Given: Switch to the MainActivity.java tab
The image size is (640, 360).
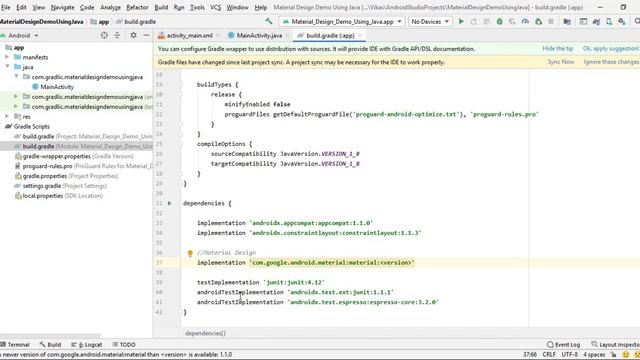Looking at the screenshot, I should [259, 36].
